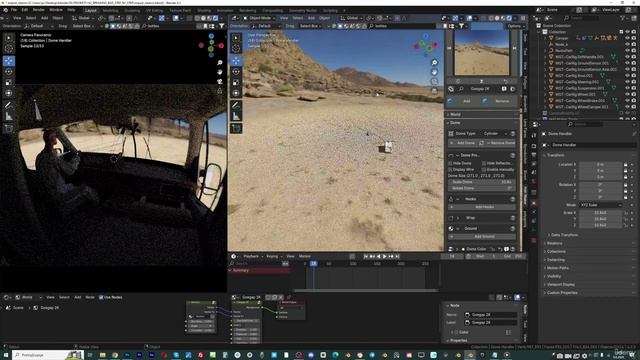Viewport: 640px width, 360px height.
Task: Click the lock icon beside Location X
Action: 625,164
